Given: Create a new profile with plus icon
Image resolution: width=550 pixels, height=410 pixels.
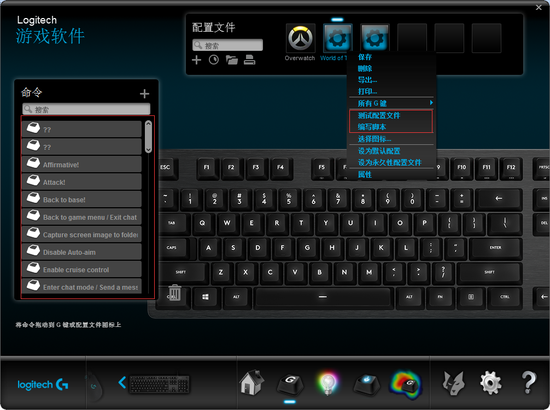Looking at the screenshot, I should (x=196, y=60).
